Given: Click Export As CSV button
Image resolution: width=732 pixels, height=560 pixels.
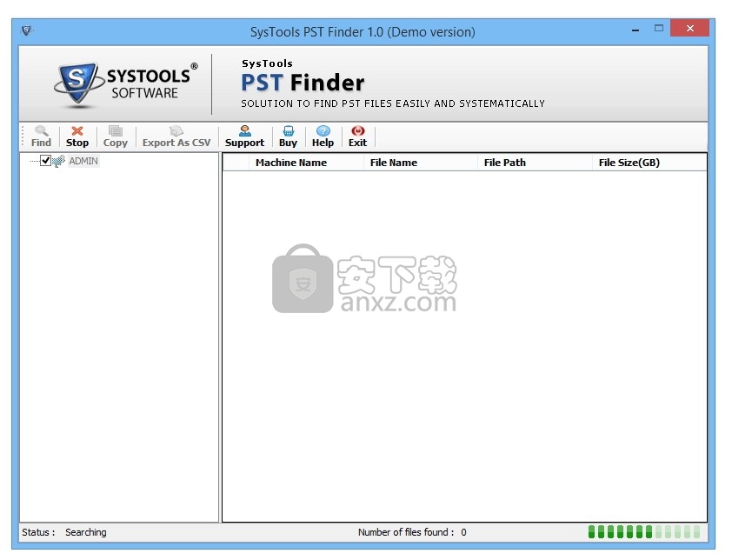Looking at the screenshot, I should 176,137.
